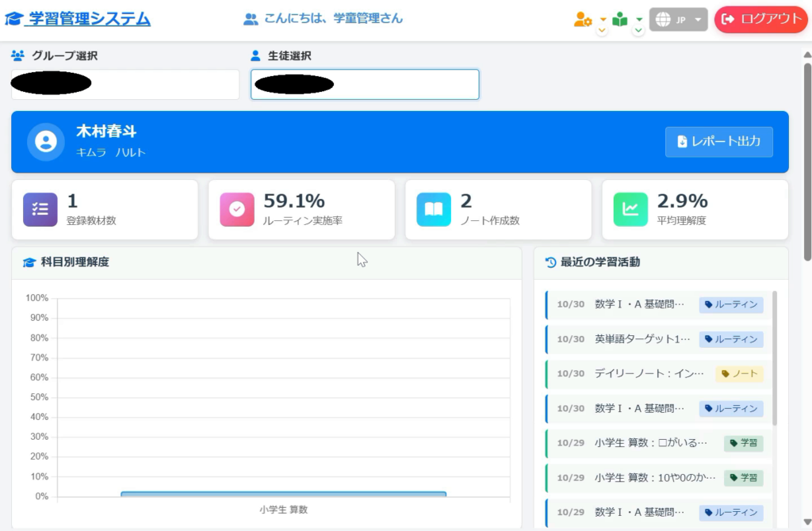Screen dimensions: 812x531
Task: Click the グループ選択 group icon
Action: [x=17, y=55]
